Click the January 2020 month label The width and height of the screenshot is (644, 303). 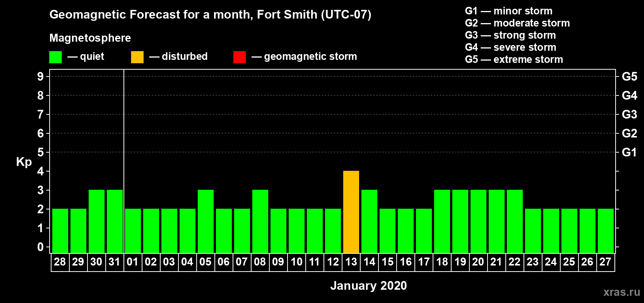(369, 286)
